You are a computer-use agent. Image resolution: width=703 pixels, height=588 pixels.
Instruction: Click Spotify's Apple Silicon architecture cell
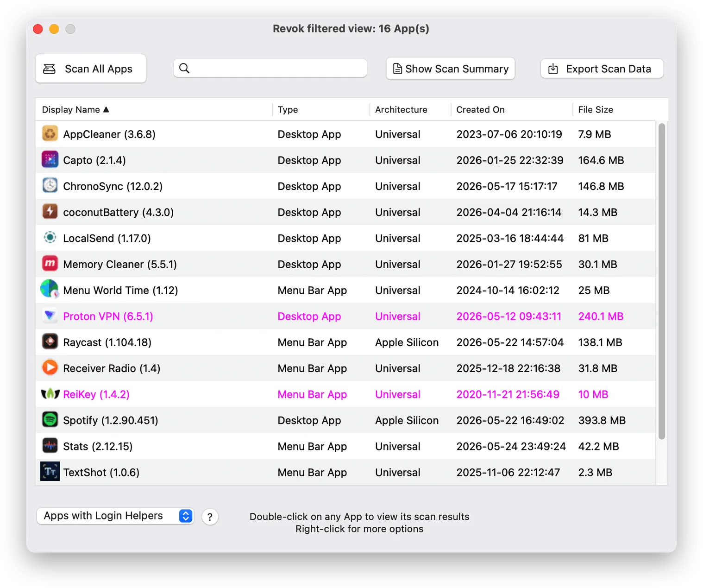point(407,420)
